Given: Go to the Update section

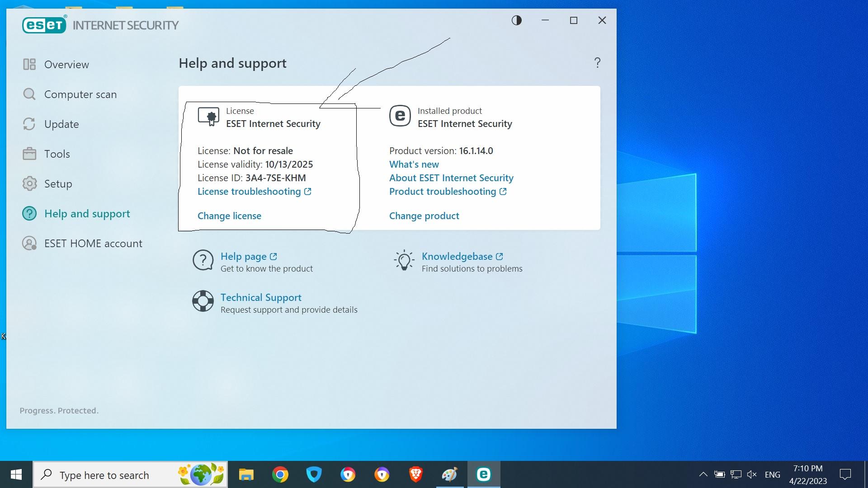Looking at the screenshot, I should pyautogui.click(x=61, y=124).
